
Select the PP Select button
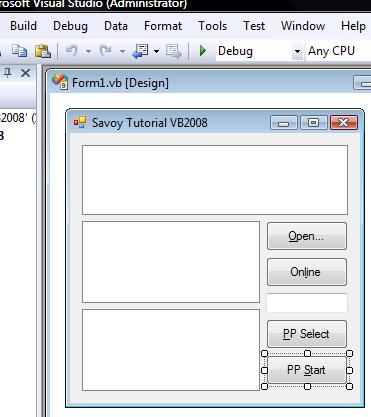point(307,334)
